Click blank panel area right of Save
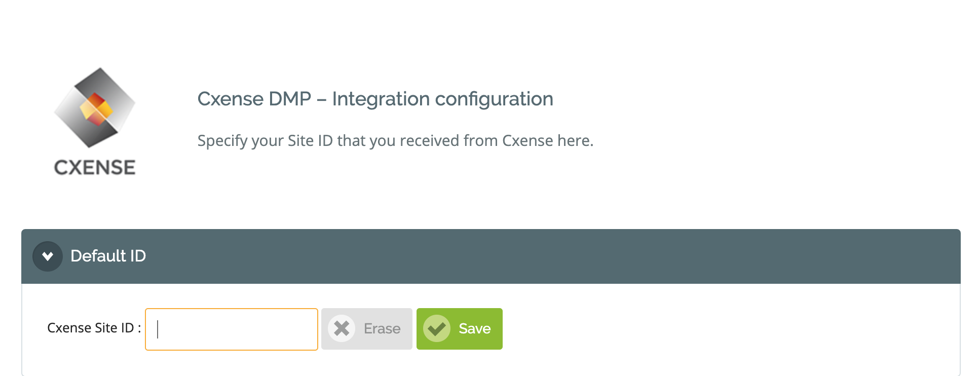The height and width of the screenshot is (376, 980). [730, 329]
